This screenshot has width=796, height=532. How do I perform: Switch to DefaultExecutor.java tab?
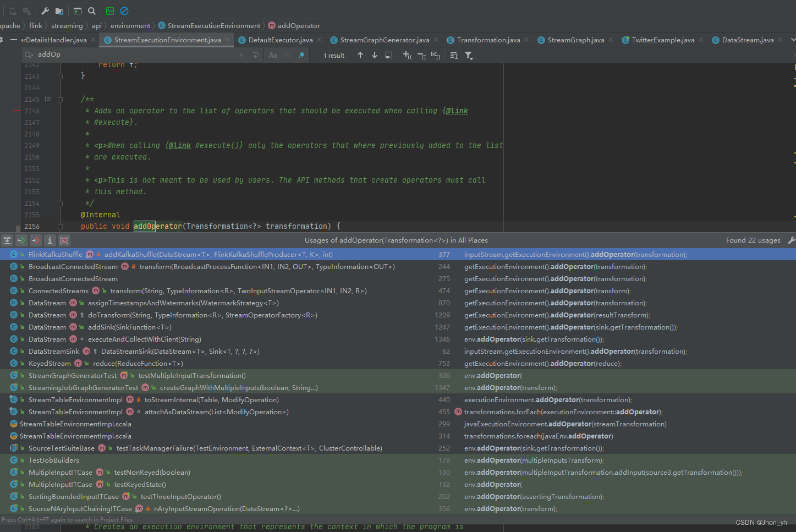tap(281, 40)
